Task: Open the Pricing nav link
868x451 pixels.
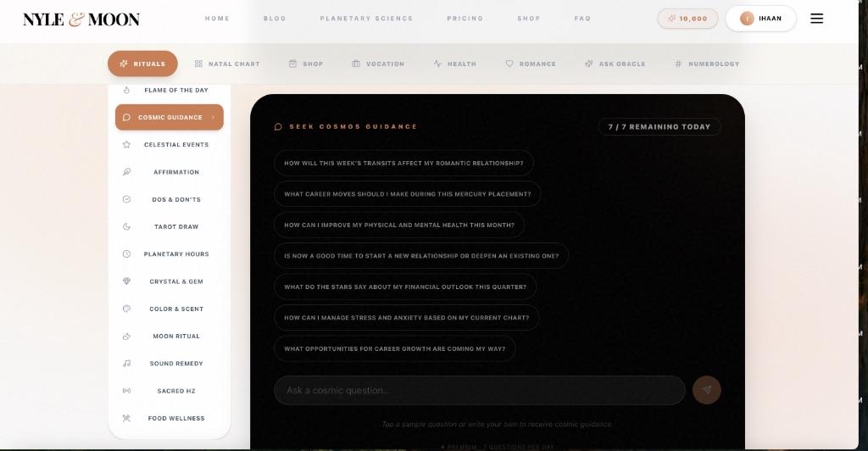Action: coord(465,19)
